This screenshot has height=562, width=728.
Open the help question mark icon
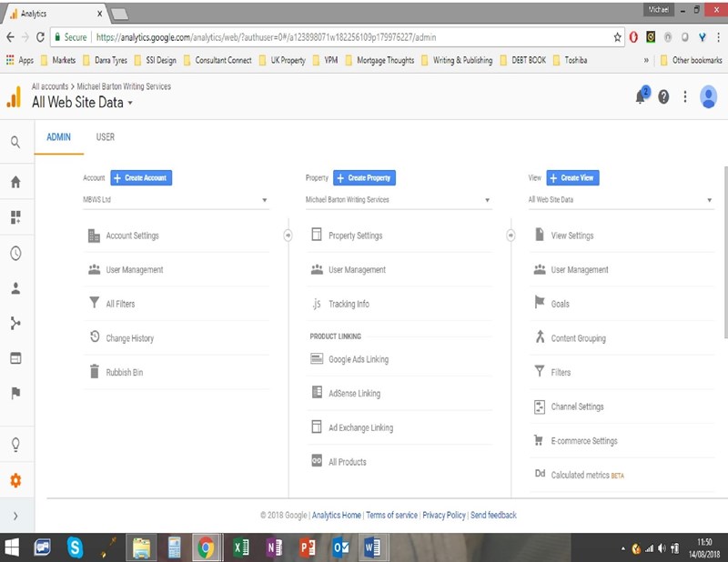(x=663, y=96)
